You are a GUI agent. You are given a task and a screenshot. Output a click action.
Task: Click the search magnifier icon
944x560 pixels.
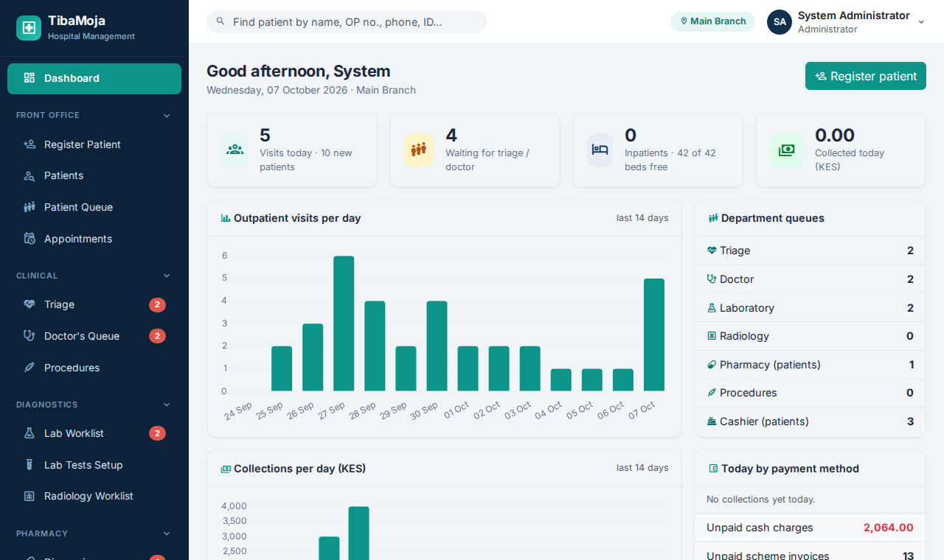coord(221,22)
